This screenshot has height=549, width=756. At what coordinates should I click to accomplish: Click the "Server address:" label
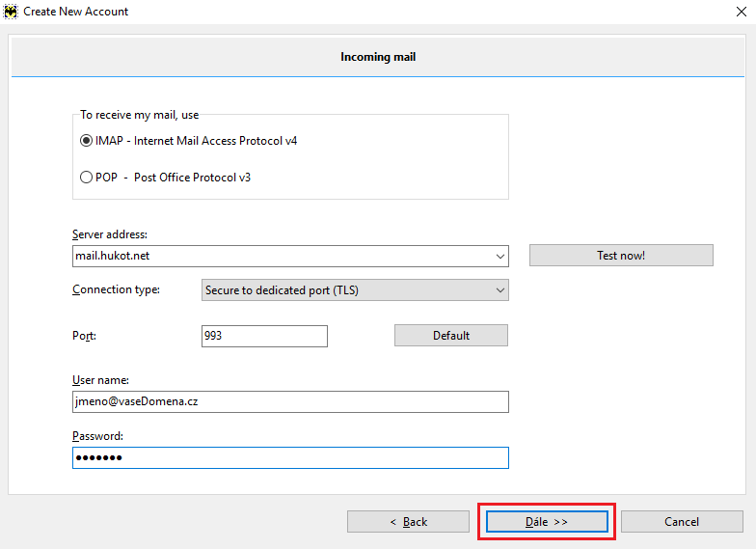pos(110,234)
